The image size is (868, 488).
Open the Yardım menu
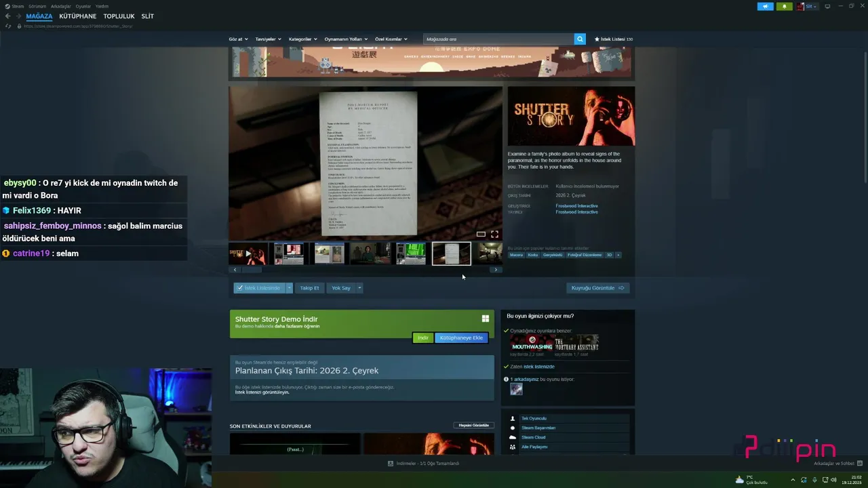point(102,6)
